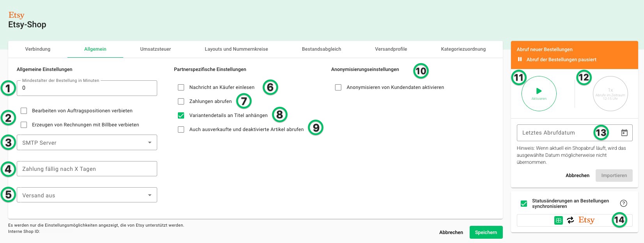Click the sync arrows icon

(570, 220)
